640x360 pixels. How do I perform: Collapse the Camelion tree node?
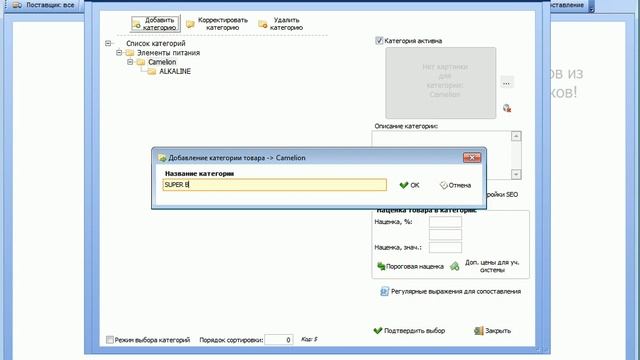pyautogui.click(x=130, y=62)
